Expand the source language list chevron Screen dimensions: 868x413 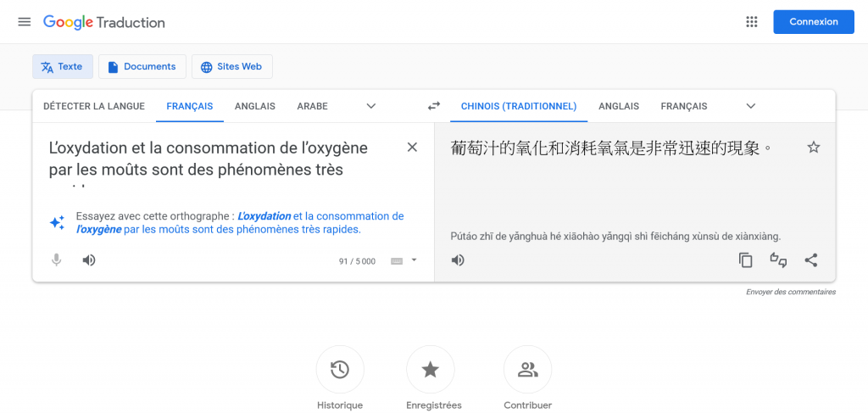click(371, 106)
